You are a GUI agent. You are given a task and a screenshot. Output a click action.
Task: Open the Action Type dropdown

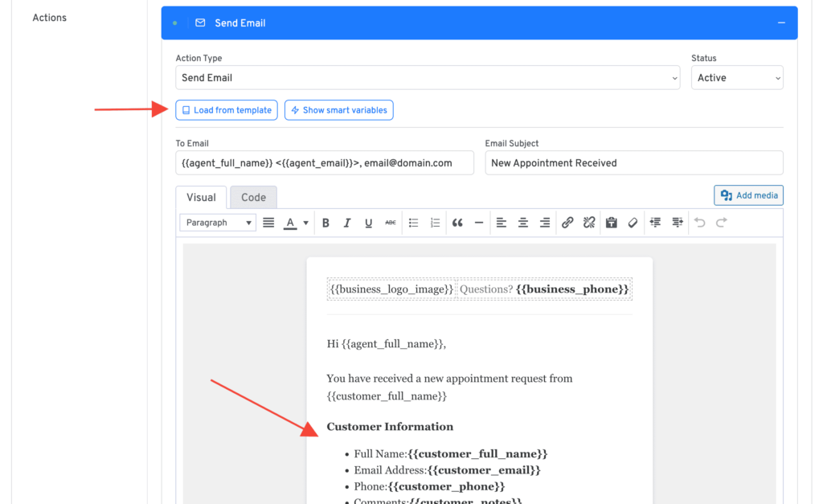tap(428, 78)
